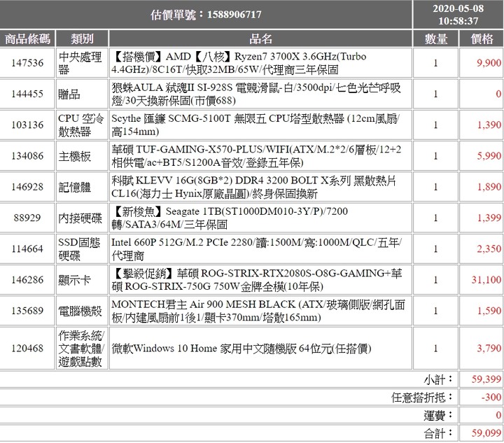
Task: Click the 3,790 price value
Action: coord(489,349)
